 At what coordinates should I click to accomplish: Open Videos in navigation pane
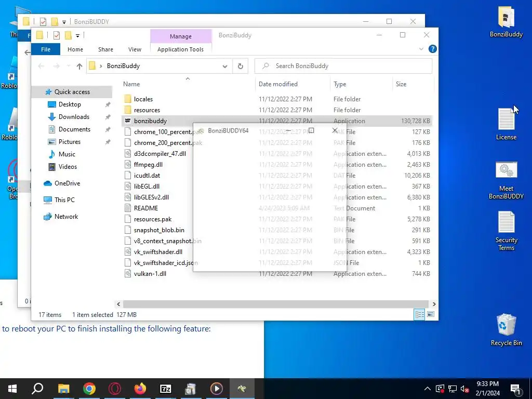coord(68,167)
